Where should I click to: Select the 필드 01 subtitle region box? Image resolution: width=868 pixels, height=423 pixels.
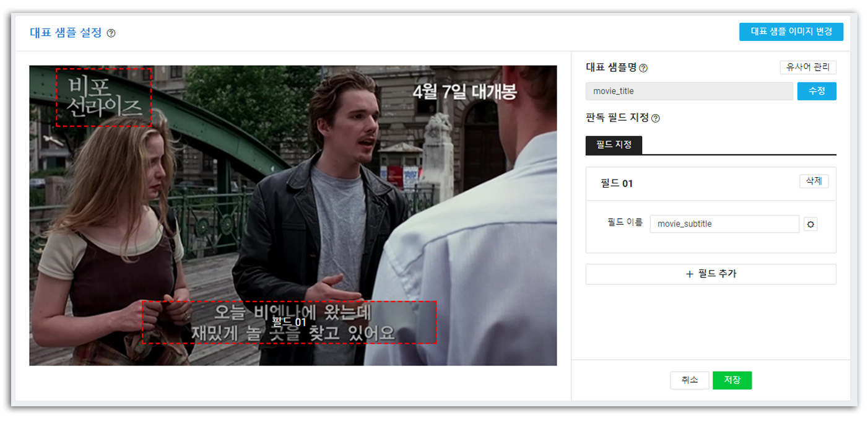tap(289, 322)
